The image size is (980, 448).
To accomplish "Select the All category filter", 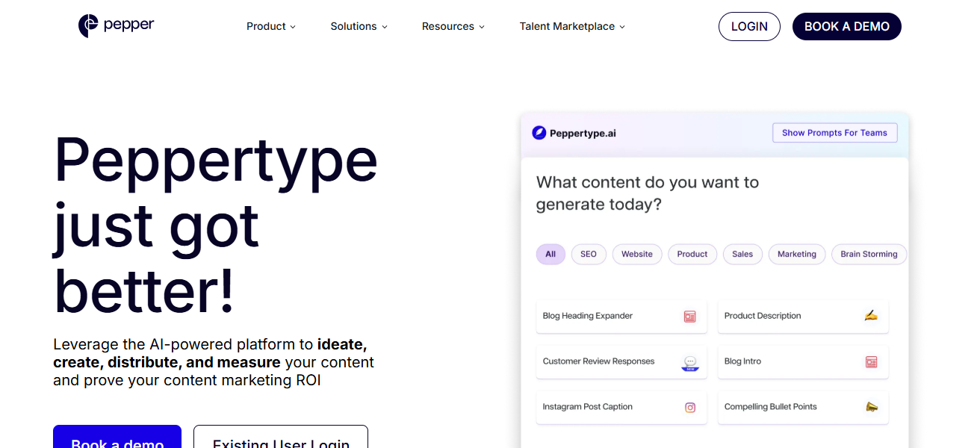I will [x=551, y=254].
